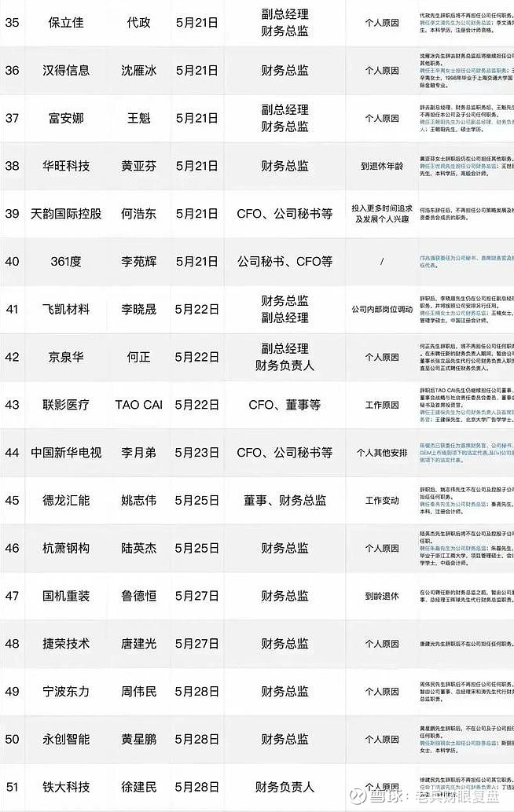This screenshot has height=812, width=514.
Task: Click company cell 天韵国际控股
Action: point(66,213)
